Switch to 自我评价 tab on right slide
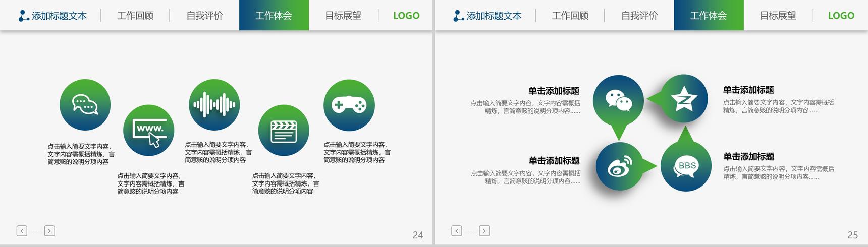This screenshot has height=247, width=868. pos(639,16)
